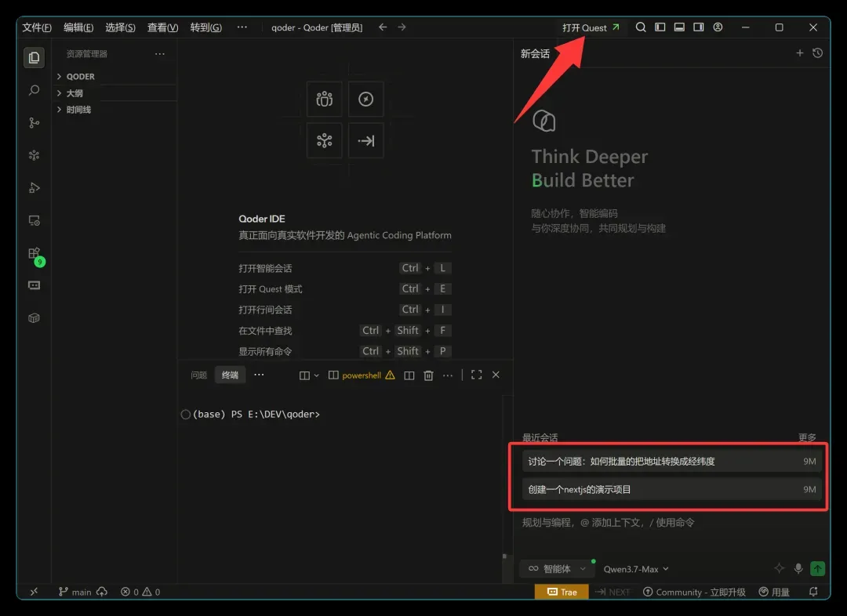
Task: Toggle the secondary side bar layout icon
Action: (x=699, y=27)
